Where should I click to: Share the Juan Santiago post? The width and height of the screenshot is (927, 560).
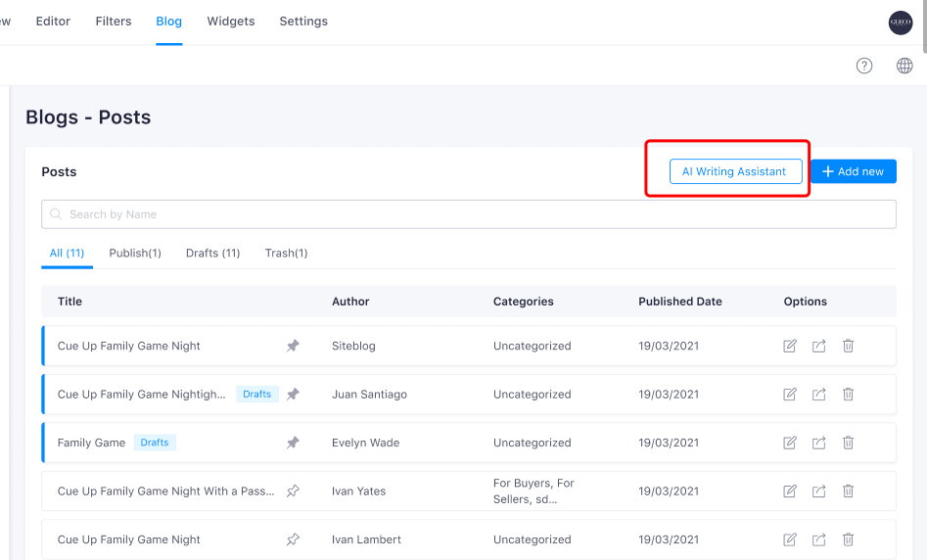(819, 395)
